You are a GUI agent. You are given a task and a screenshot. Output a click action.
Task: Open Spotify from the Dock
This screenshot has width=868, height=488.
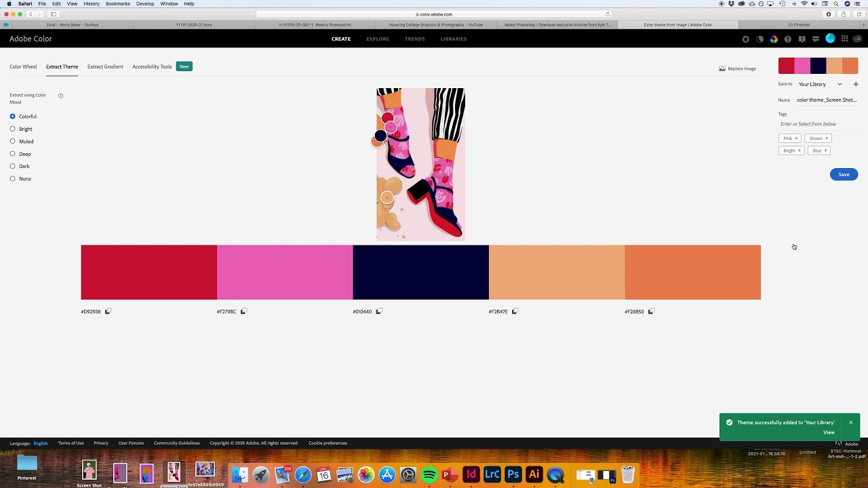pyautogui.click(x=429, y=474)
